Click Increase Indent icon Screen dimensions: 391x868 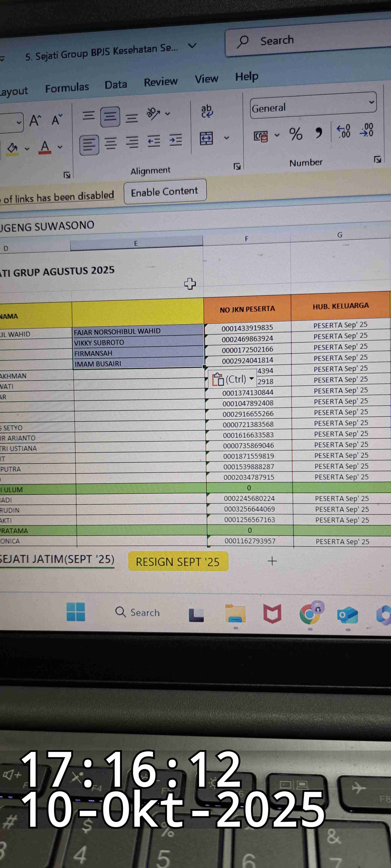[175, 140]
